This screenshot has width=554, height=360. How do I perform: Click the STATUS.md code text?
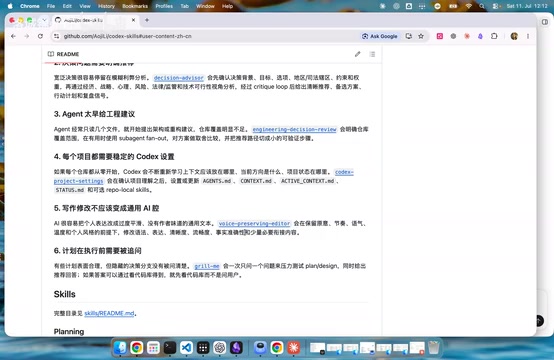click(x=70, y=190)
